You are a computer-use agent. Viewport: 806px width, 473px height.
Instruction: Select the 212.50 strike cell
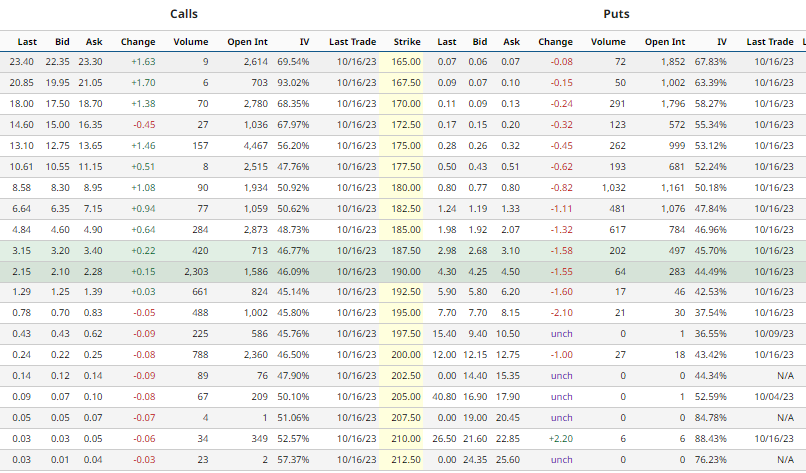point(401,461)
